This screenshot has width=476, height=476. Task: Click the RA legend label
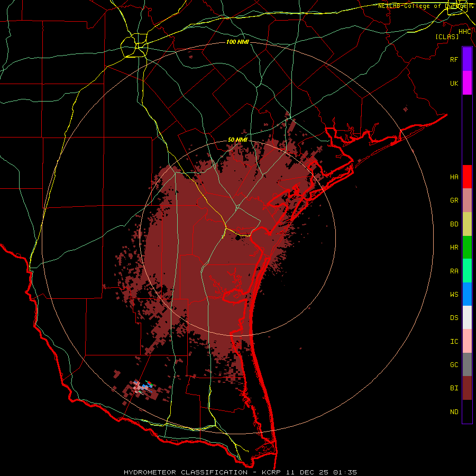coord(454,271)
